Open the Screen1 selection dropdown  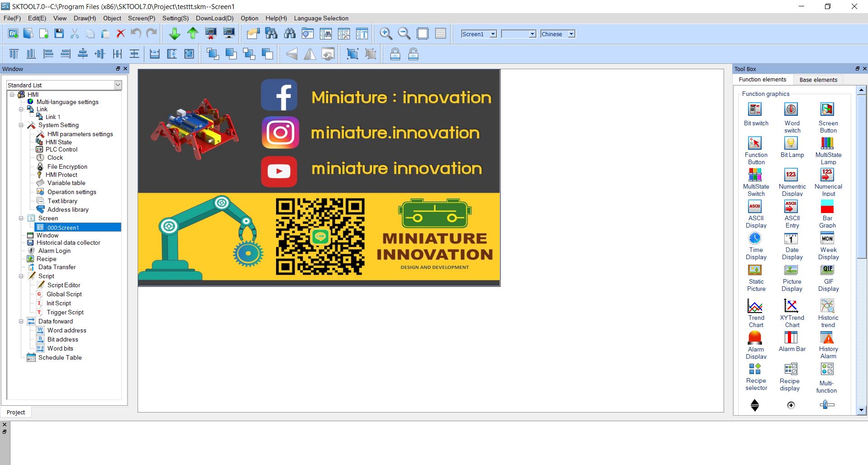pyautogui.click(x=493, y=34)
